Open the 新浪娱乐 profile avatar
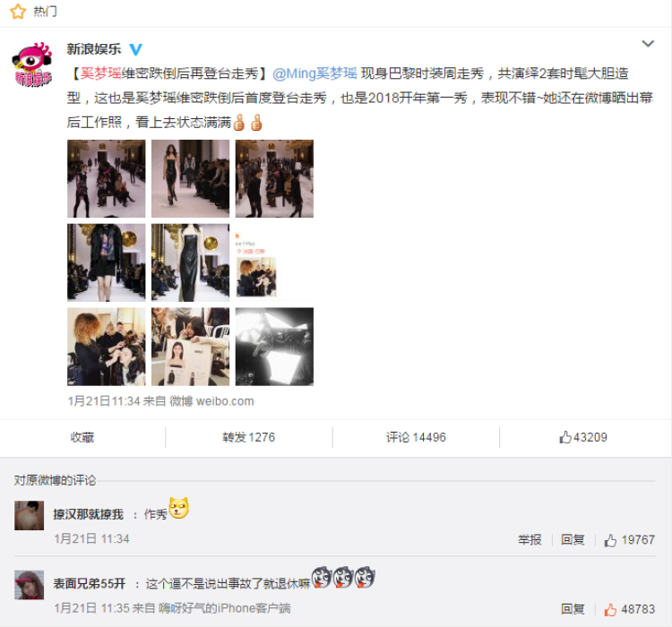The image size is (672, 627). click(x=32, y=64)
